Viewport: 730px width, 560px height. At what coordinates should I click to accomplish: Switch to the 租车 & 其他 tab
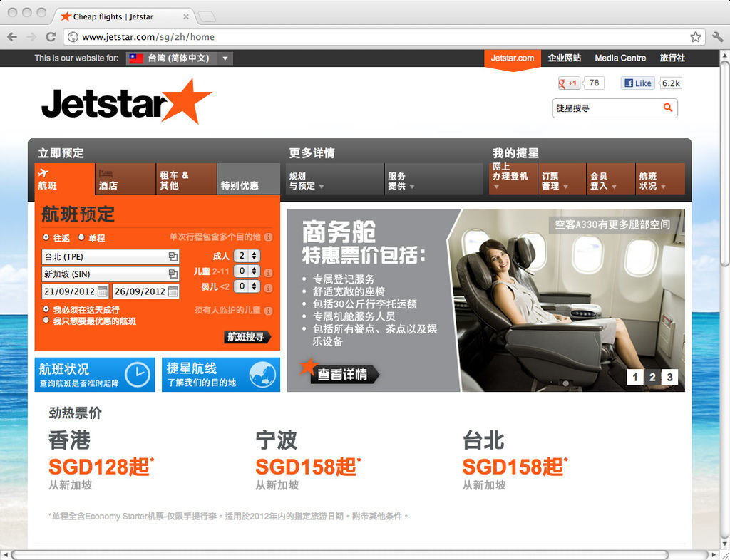186,179
